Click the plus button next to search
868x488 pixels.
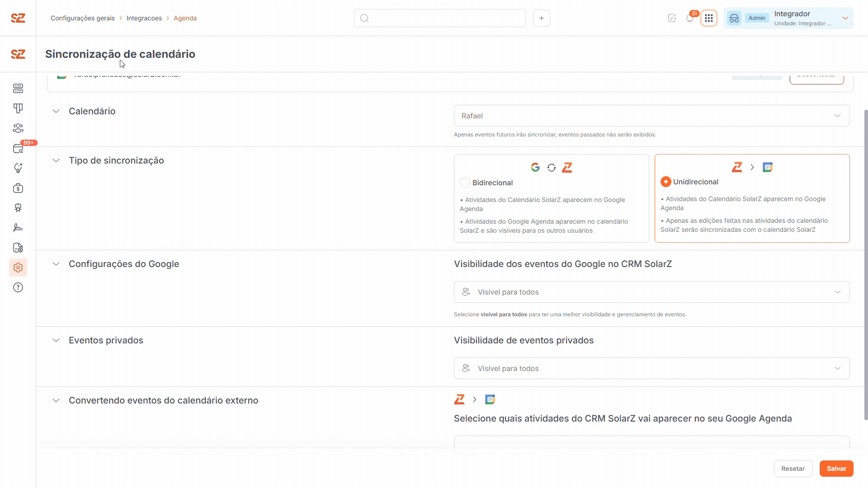[542, 18]
